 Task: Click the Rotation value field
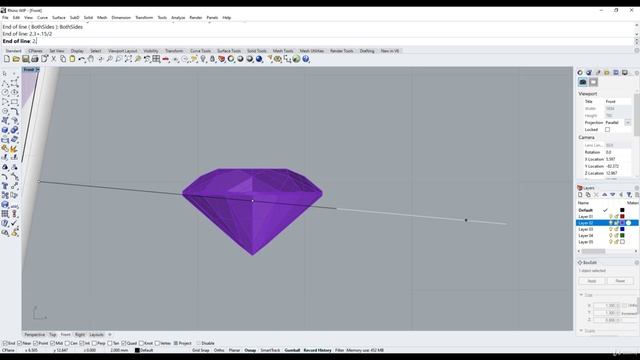(618, 152)
